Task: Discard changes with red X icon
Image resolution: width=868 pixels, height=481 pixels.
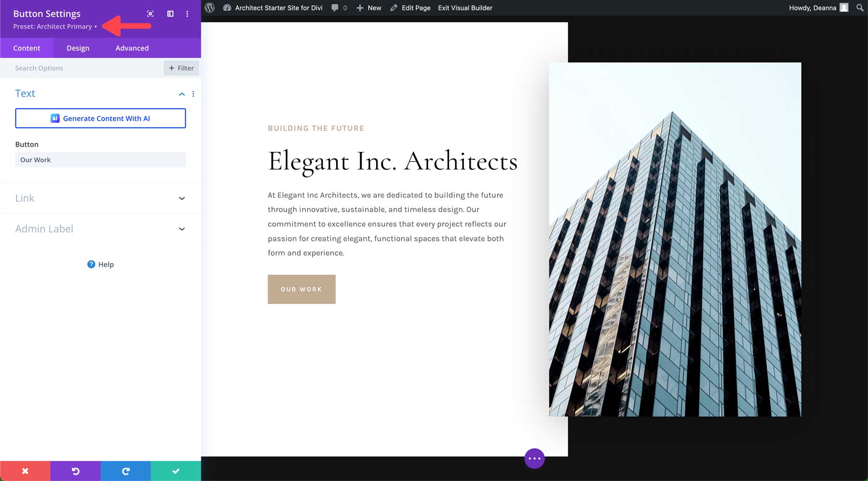Action: pyautogui.click(x=25, y=471)
